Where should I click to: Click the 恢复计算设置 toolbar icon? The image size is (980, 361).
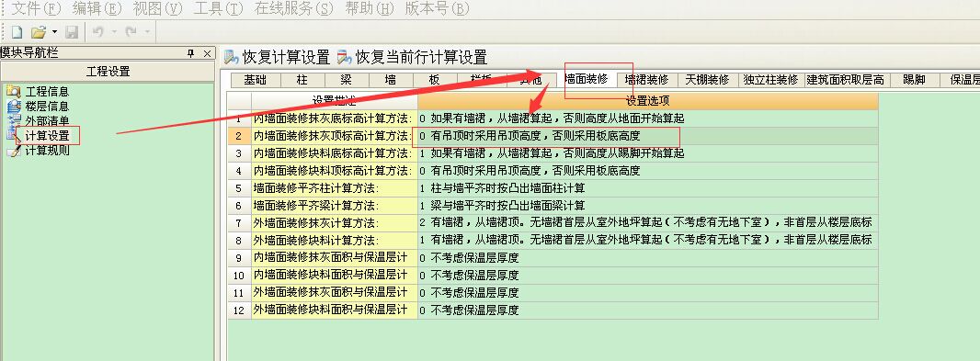tap(232, 58)
